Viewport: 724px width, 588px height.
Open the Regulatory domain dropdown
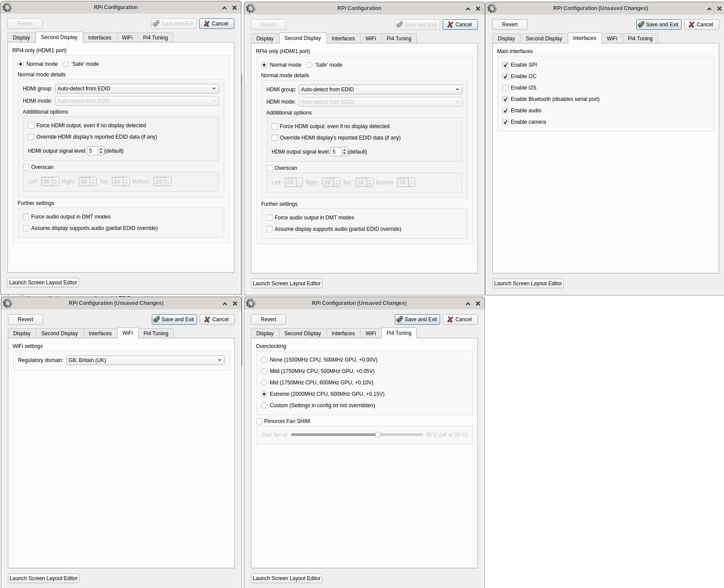click(145, 360)
